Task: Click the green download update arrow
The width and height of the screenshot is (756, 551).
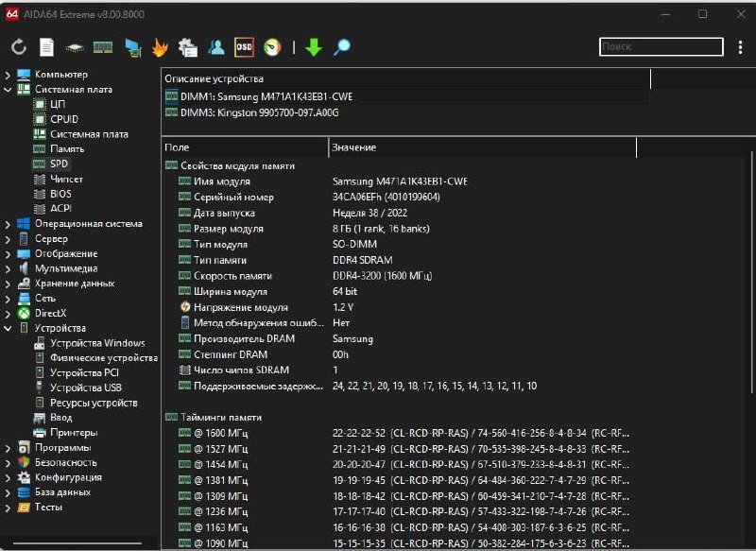Action: (313, 47)
